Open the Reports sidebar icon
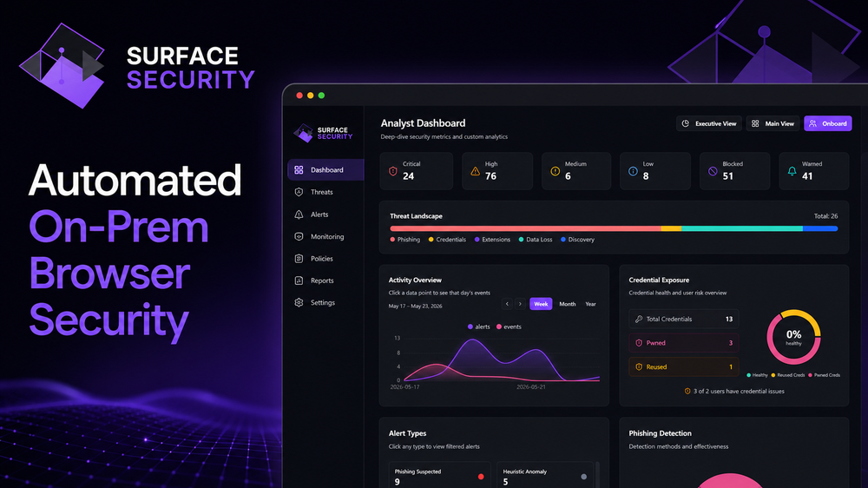 (299, 280)
